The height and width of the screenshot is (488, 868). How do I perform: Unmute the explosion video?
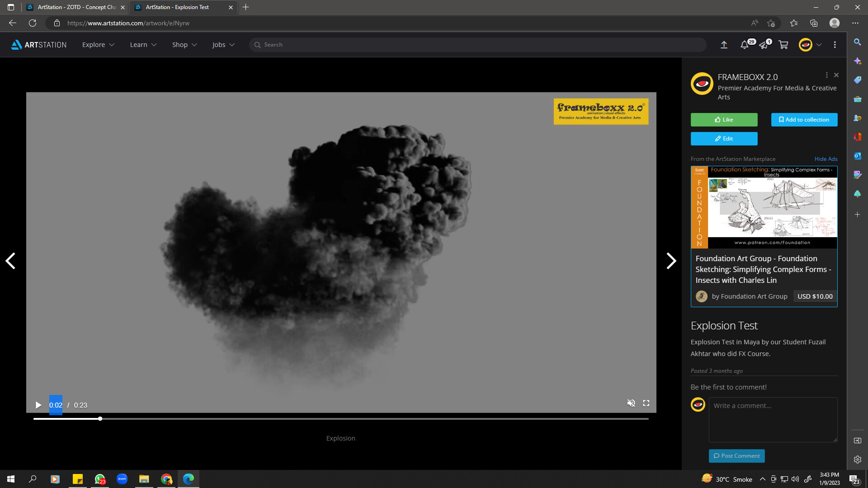point(631,403)
